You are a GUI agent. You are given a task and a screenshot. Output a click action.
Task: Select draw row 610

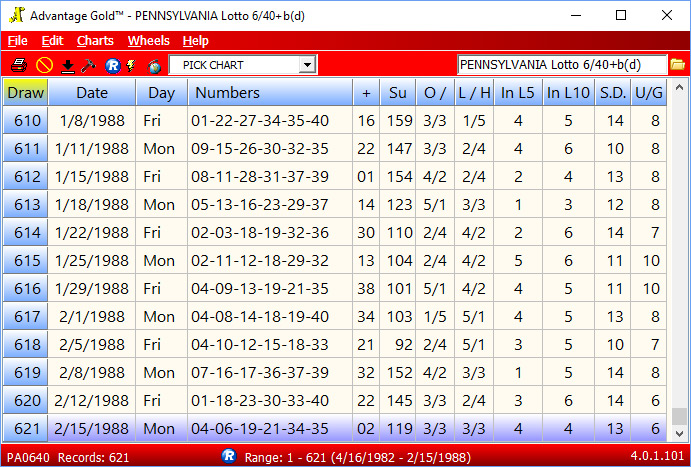point(334,120)
